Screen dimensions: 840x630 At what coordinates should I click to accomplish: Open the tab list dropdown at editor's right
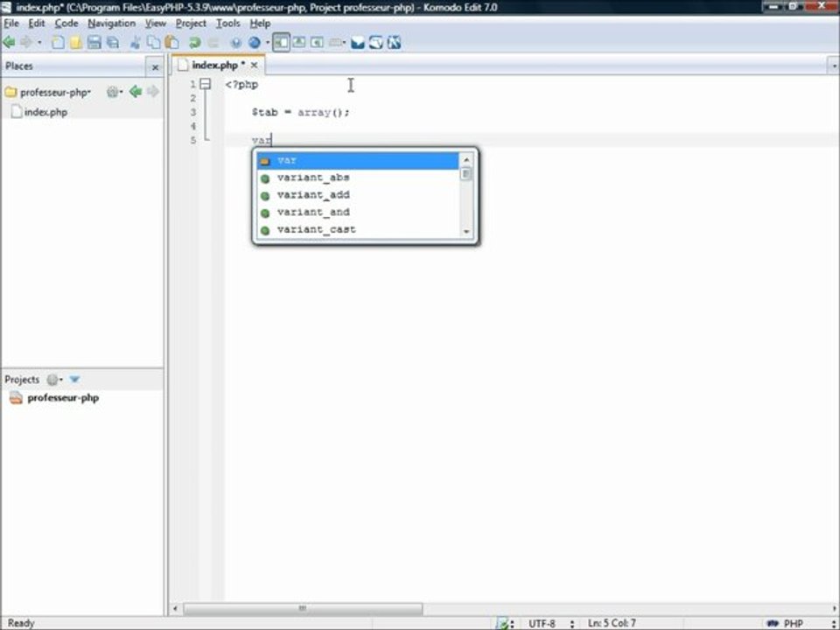834,66
